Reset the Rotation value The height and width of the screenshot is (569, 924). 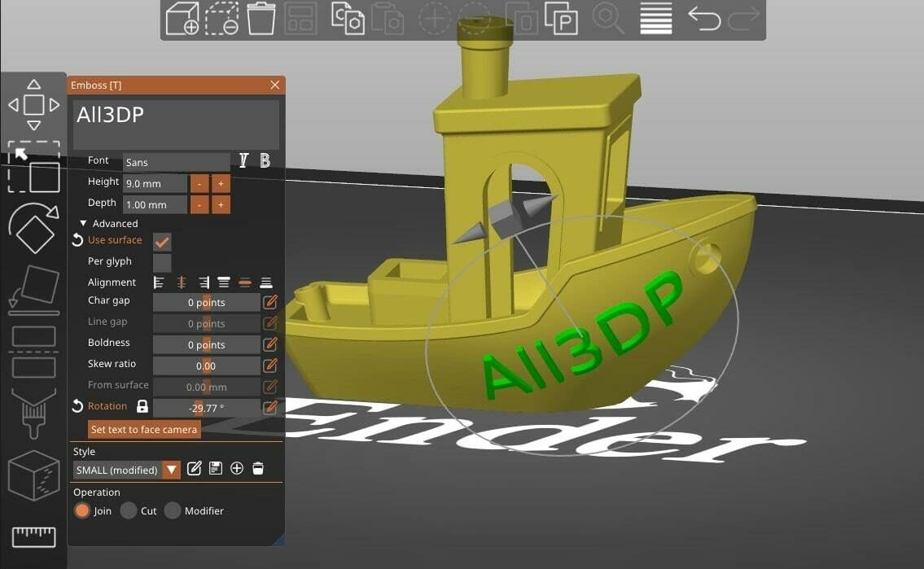[77, 406]
